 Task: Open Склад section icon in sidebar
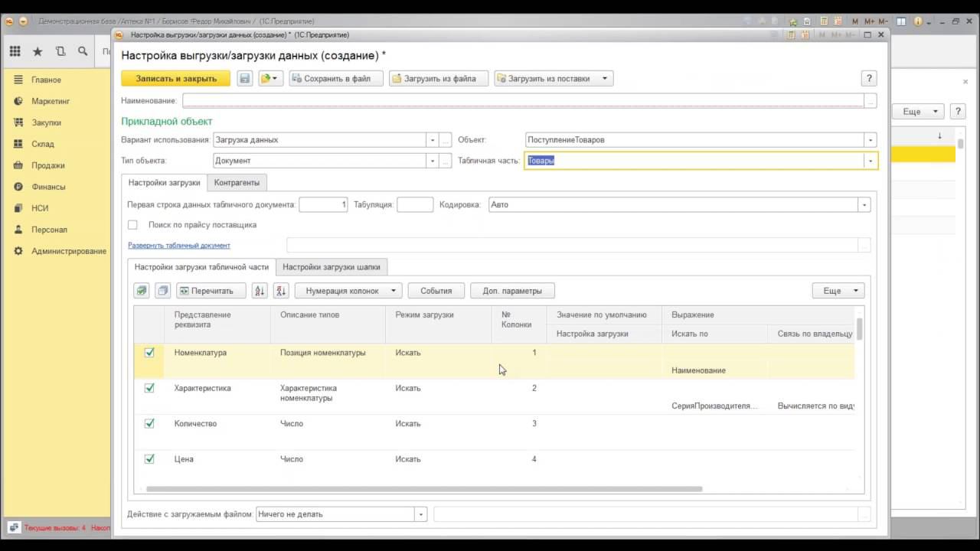point(18,144)
